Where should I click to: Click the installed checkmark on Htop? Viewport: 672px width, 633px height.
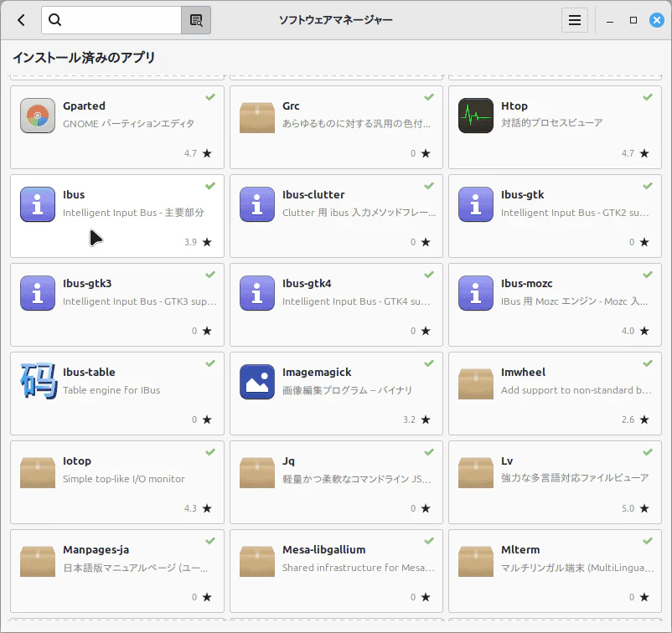[x=648, y=97]
